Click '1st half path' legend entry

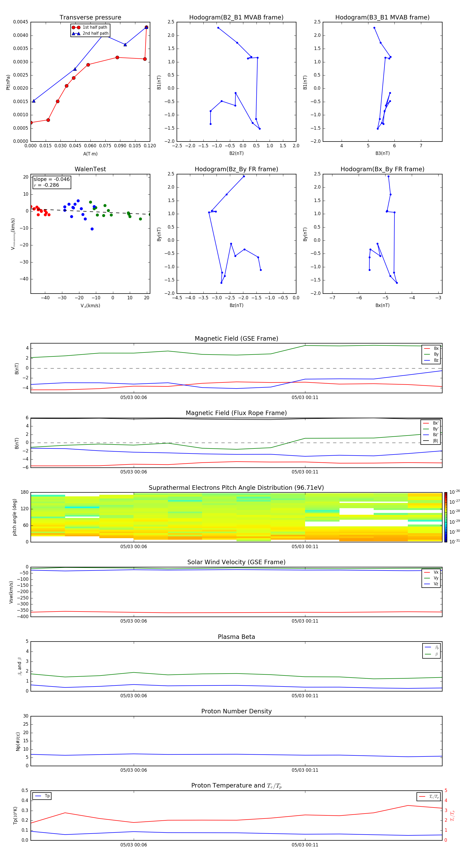tap(90, 27)
